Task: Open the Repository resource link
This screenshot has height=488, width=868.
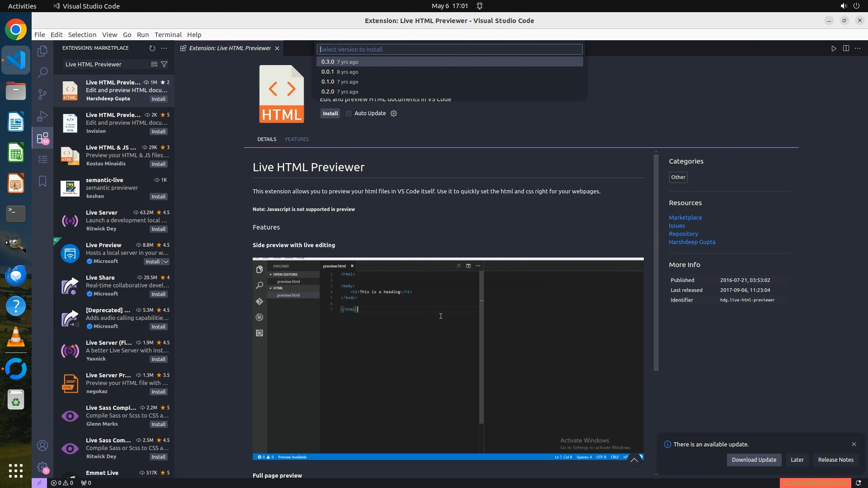Action: 683,234
